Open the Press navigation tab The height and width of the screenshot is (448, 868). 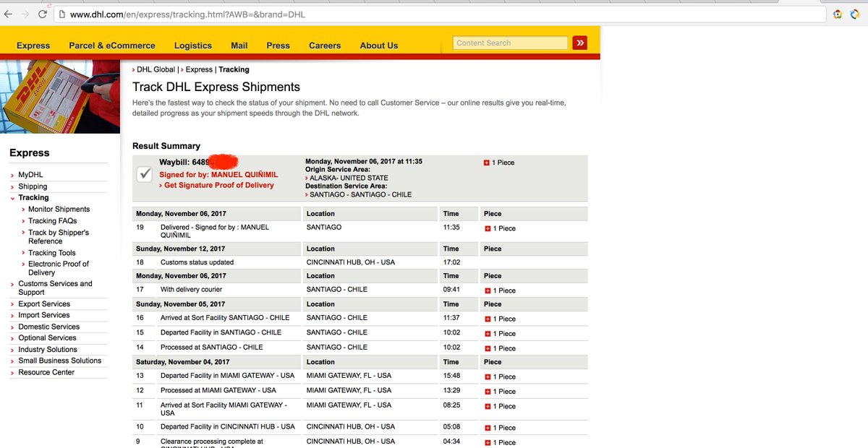278,46
